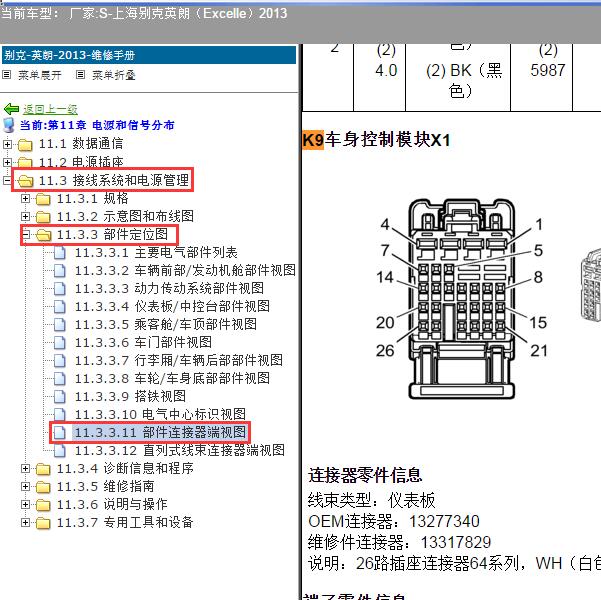Collapse the 11.3.3 部件定位图 node

pyautogui.click(x=25, y=234)
